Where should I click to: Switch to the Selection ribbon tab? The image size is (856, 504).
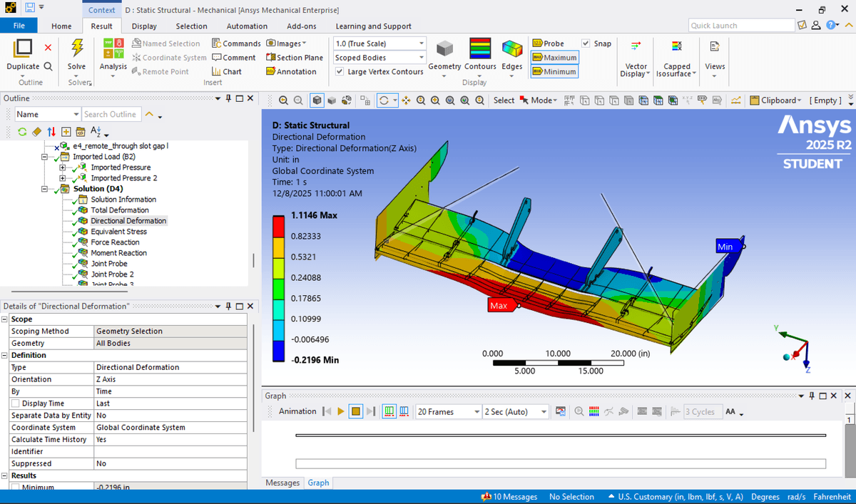pos(191,26)
